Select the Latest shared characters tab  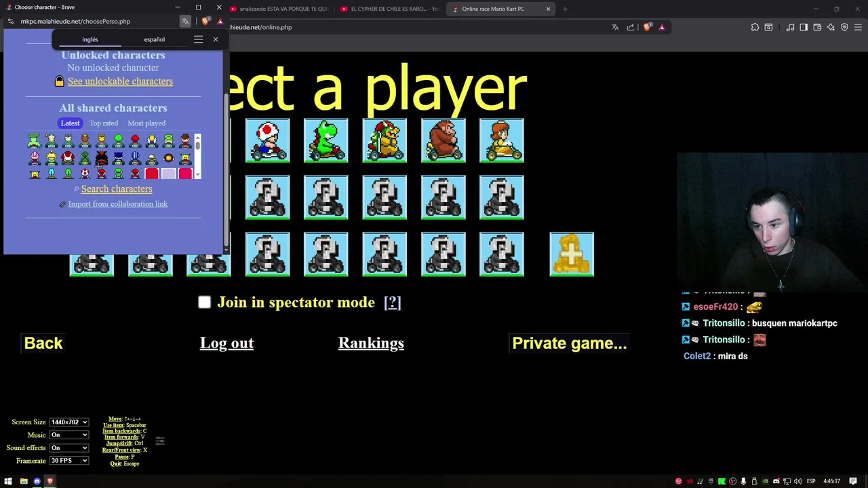click(70, 123)
